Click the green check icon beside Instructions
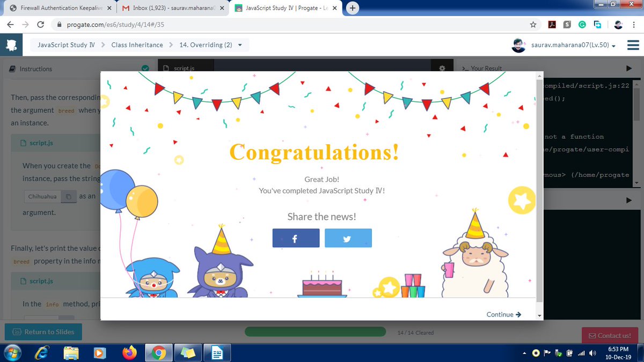Viewport: 644px width, 362px height. pyautogui.click(x=145, y=69)
